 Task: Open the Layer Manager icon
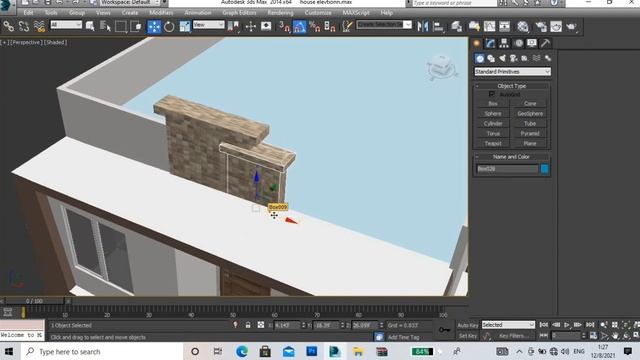tap(457, 27)
